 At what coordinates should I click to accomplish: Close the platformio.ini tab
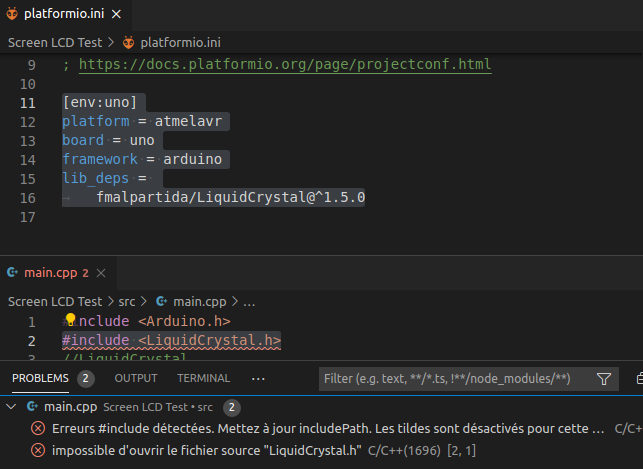[116, 14]
